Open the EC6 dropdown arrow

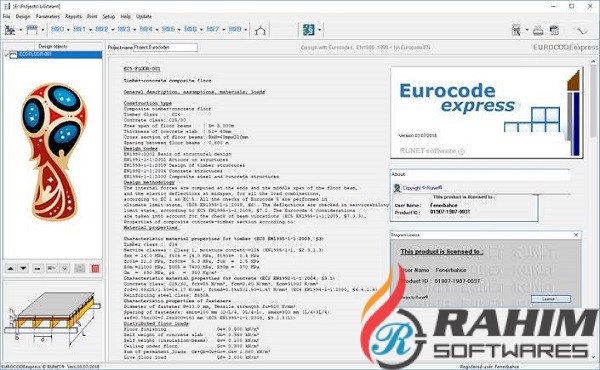click(201, 29)
